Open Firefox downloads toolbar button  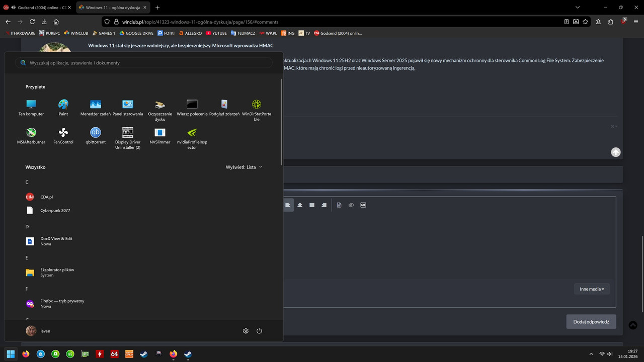44,22
